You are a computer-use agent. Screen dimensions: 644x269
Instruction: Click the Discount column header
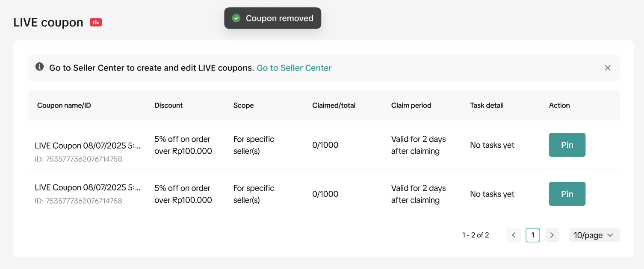point(168,105)
